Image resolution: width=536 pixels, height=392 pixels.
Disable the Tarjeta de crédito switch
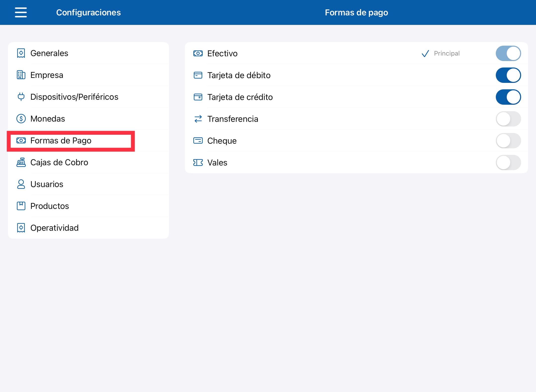click(x=508, y=97)
